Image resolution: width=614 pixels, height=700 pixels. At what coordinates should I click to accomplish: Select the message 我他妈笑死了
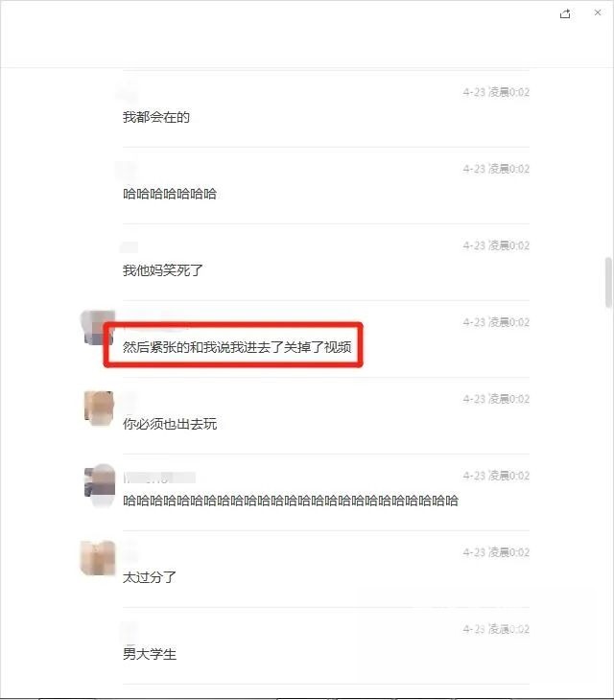point(162,270)
